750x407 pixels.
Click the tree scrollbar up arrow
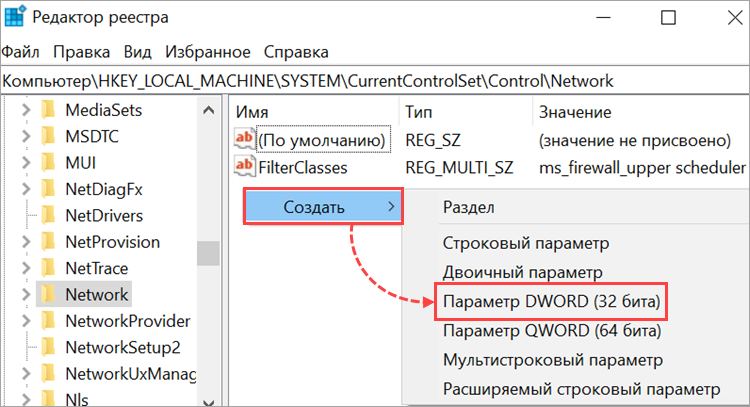point(208,110)
